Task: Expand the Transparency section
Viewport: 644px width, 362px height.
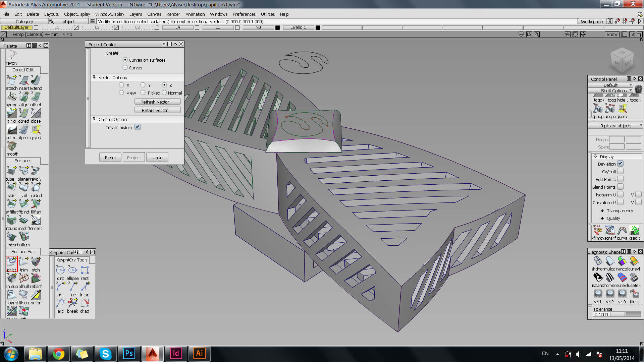Action: coord(602,211)
